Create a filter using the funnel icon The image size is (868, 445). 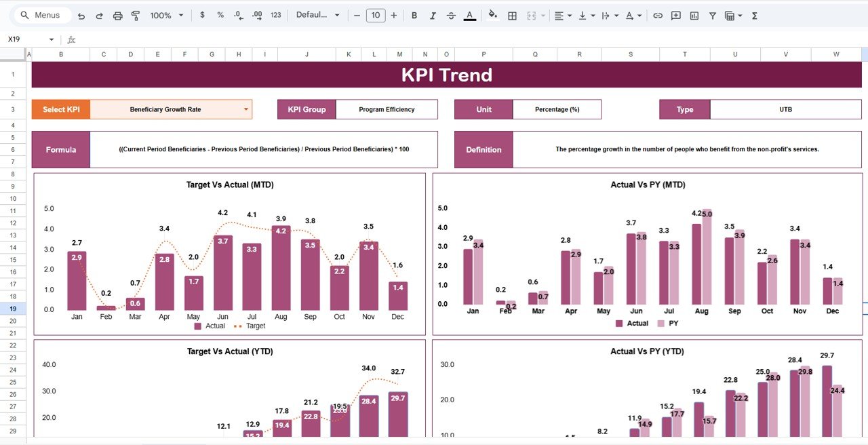pyautogui.click(x=712, y=14)
